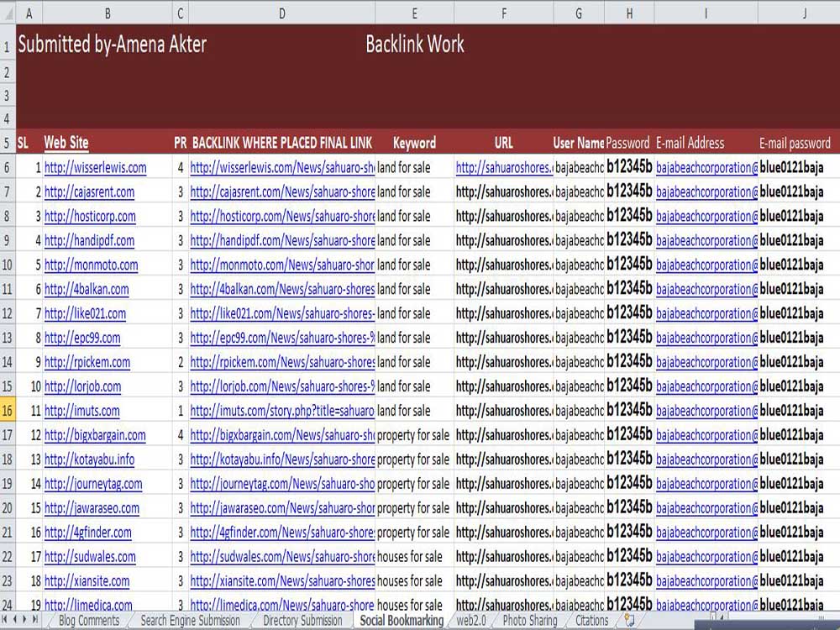Switch to Blog Comments sheet tab
This screenshot has height=630, width=840.
[89, 621]
